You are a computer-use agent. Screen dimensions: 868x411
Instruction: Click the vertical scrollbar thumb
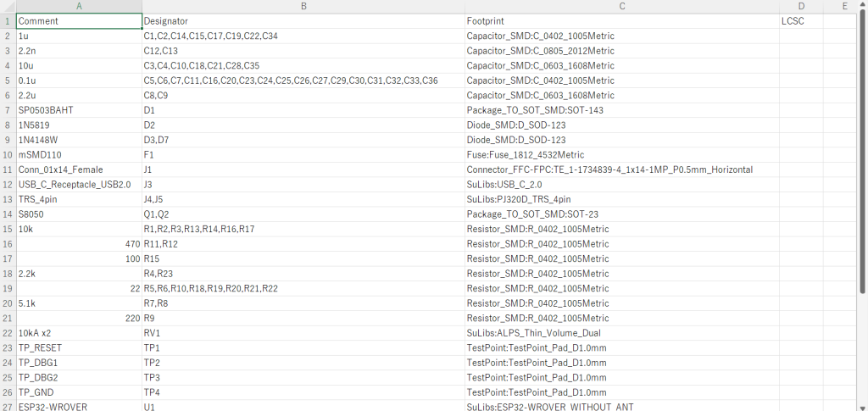click(x=863, y=153)
